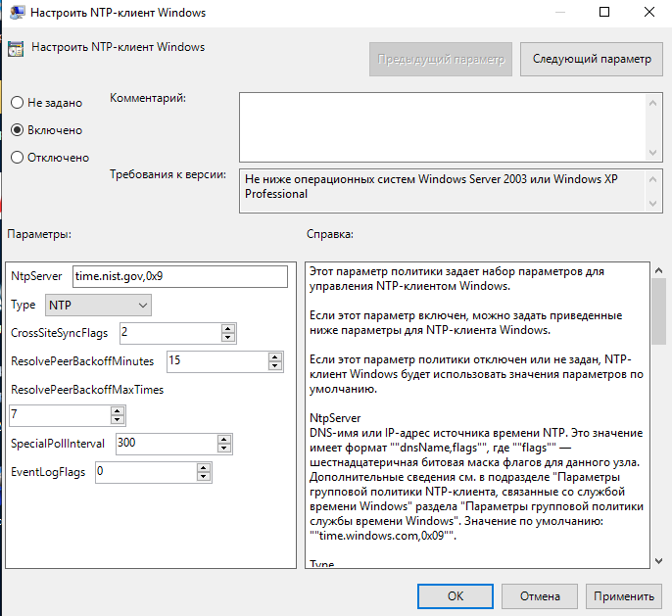This screenshot has height=616, width=672.
Task: Click the policy icon beside the NTP-client heading
Action: click(16, 48)
